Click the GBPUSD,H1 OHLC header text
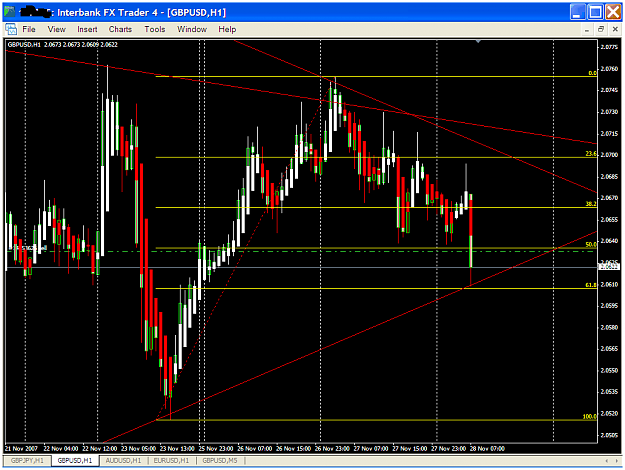The image size is (625, 470). tap(63, 45)
